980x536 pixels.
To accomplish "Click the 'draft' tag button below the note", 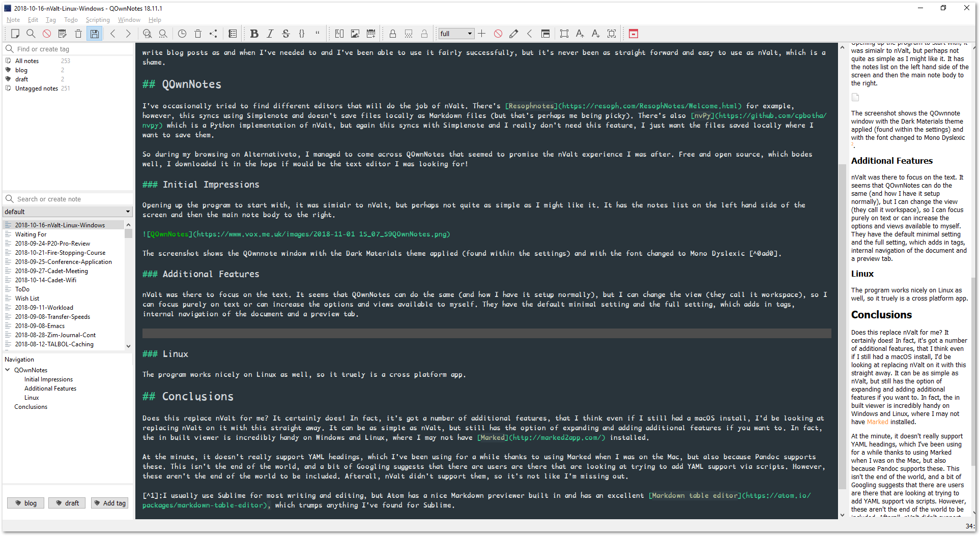I will pos(67,503).
